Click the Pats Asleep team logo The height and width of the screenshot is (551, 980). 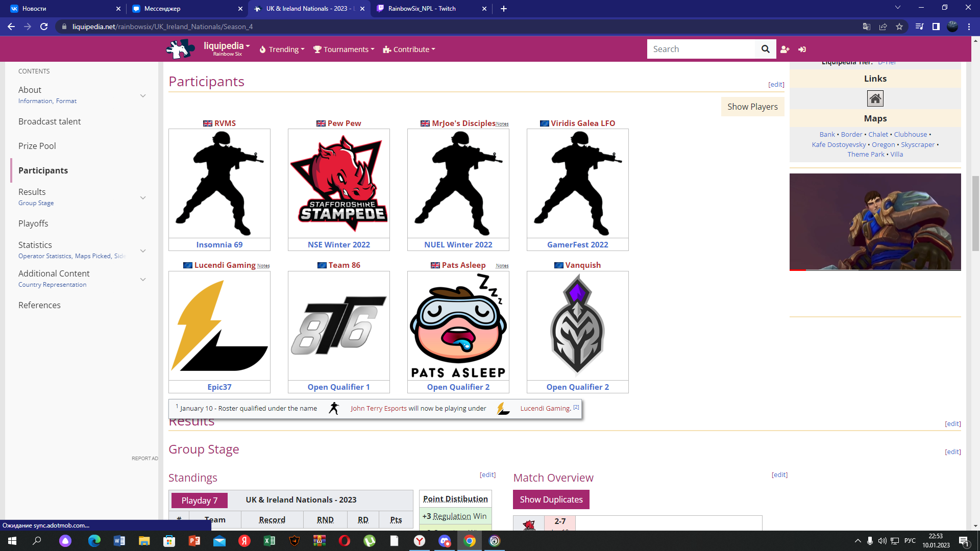(x=458, y=325)
